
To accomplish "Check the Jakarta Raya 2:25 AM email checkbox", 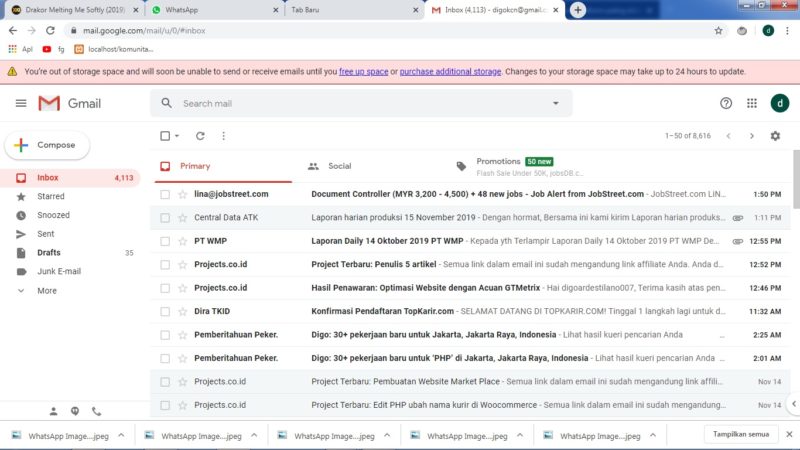I will (165, 335).
